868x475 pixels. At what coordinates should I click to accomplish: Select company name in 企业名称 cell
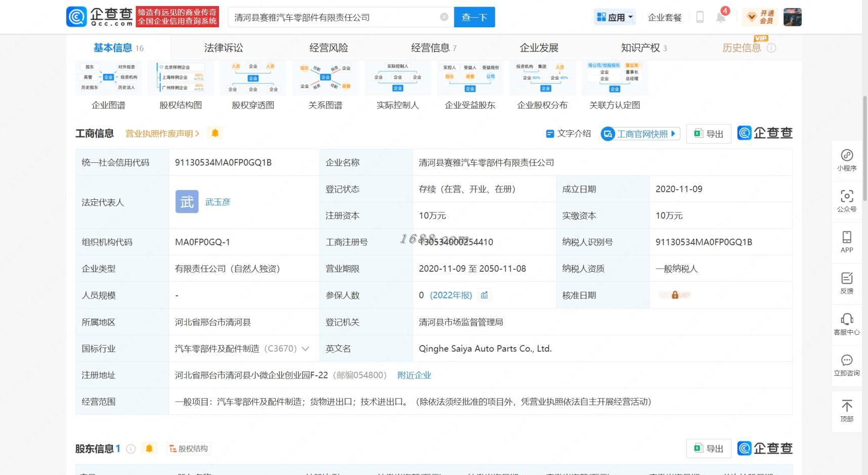coord(486,162)
